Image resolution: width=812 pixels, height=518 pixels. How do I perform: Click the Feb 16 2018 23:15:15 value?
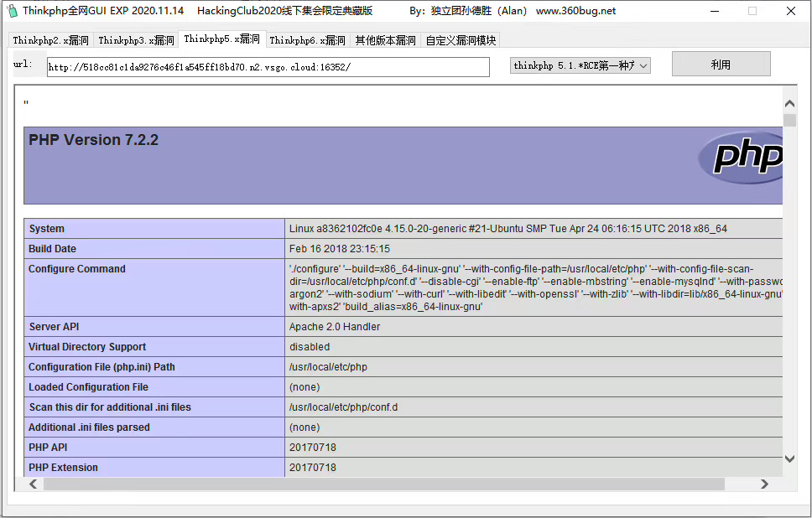click(339, 249)
